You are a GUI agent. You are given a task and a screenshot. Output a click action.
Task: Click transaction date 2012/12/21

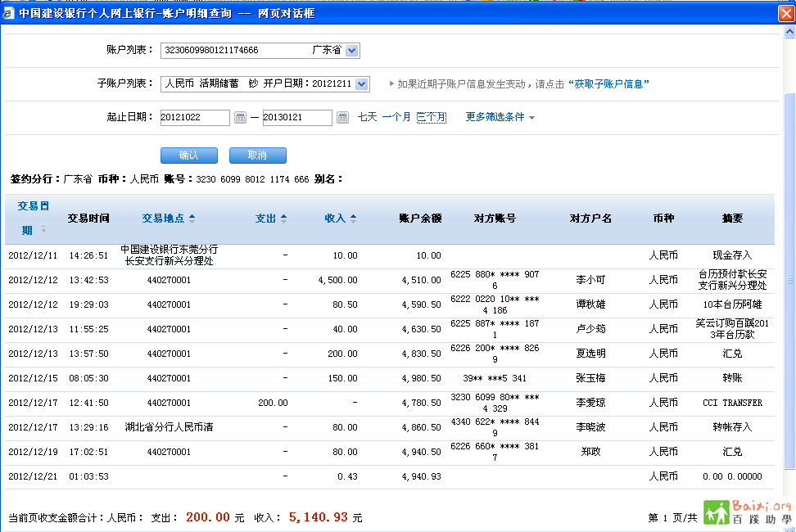click(x=33, y=476)
